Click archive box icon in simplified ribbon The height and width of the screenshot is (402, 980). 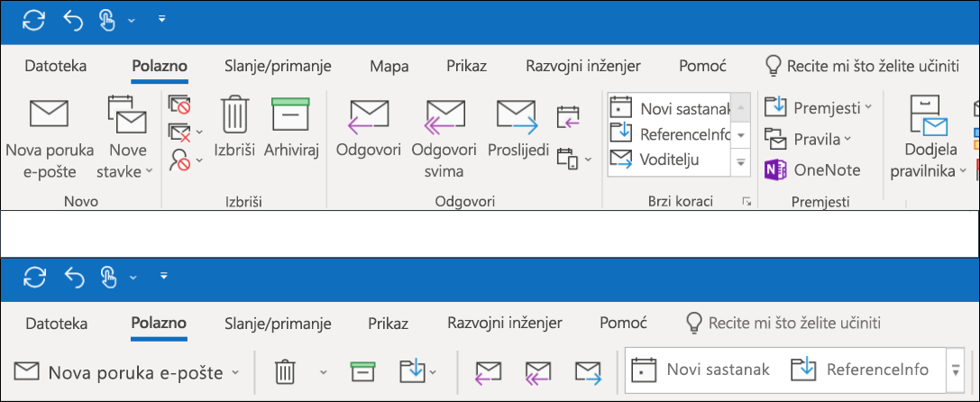point(362,371)
